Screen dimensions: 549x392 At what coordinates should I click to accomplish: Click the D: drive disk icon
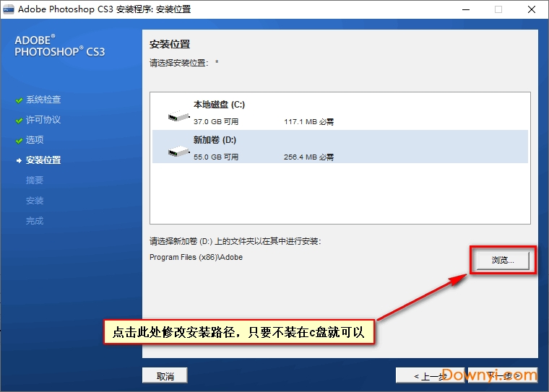pos(178,151)
